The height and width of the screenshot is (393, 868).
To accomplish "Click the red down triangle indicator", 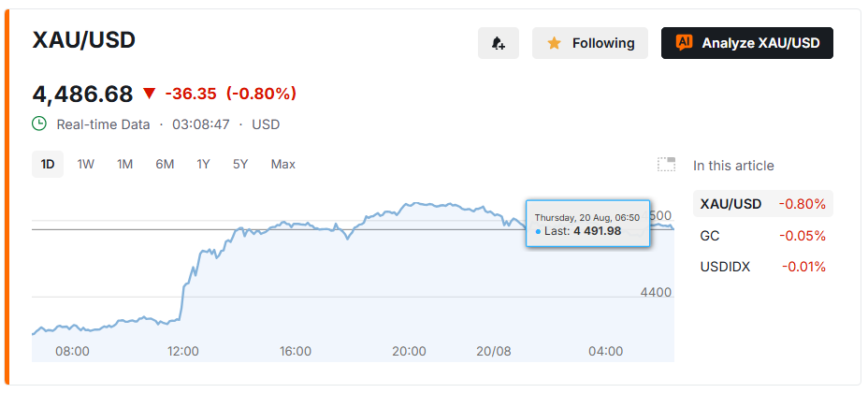I will [x=150, y=94].
